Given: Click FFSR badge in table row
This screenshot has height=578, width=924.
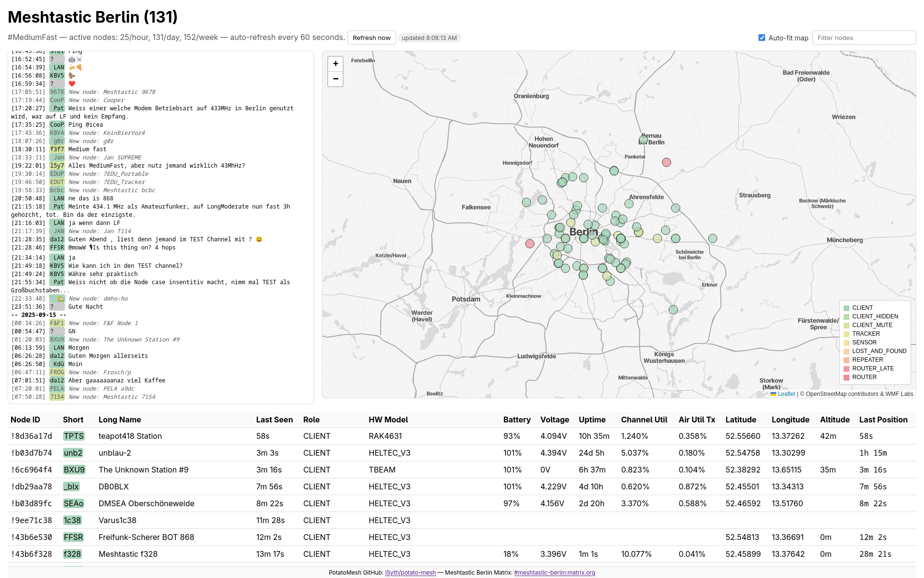Looking at the screenshot, I should 73,537.
